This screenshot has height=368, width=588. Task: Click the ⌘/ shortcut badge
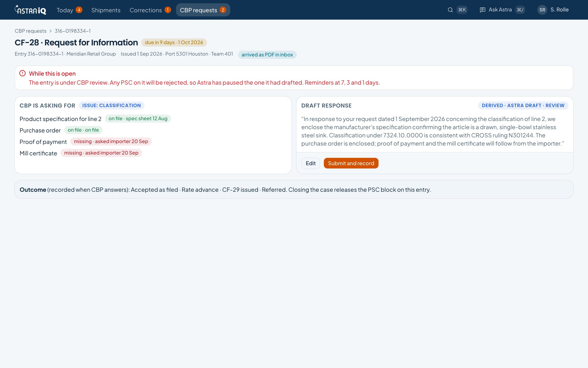[x=520, y=10]
